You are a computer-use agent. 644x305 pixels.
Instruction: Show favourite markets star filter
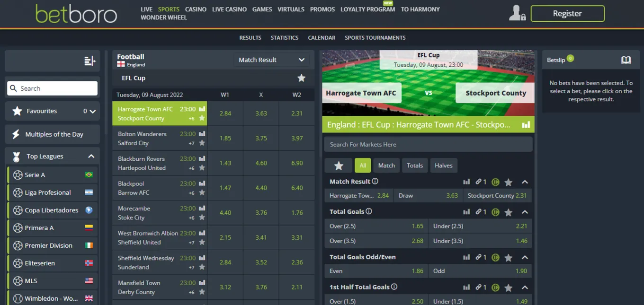(x=339, y=166)
